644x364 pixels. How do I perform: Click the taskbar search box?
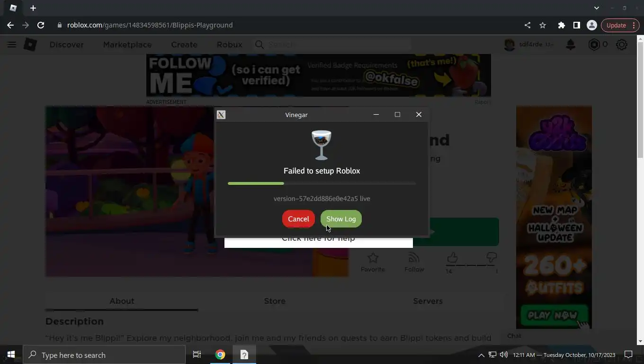click(104, 355)
